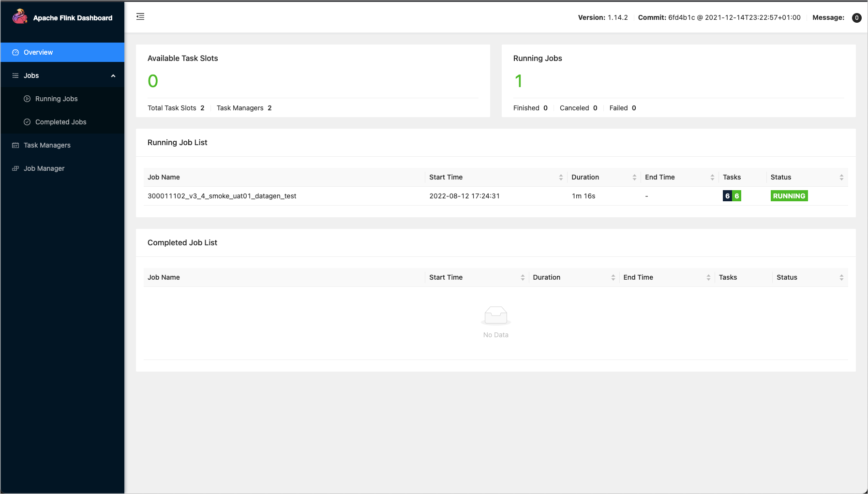Click the empty No Data inbox icon
Viewport: 868px width, 494px height.
[x=496, y=315]
